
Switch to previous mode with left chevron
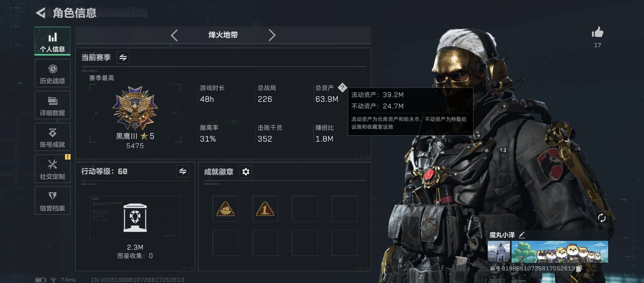(174, 35)
